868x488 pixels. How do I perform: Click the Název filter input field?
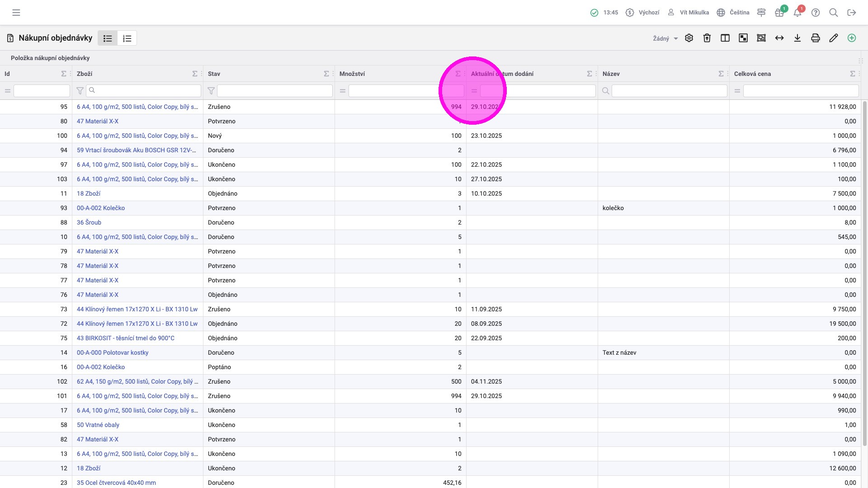pyautogui.click(x=669, y=91)
